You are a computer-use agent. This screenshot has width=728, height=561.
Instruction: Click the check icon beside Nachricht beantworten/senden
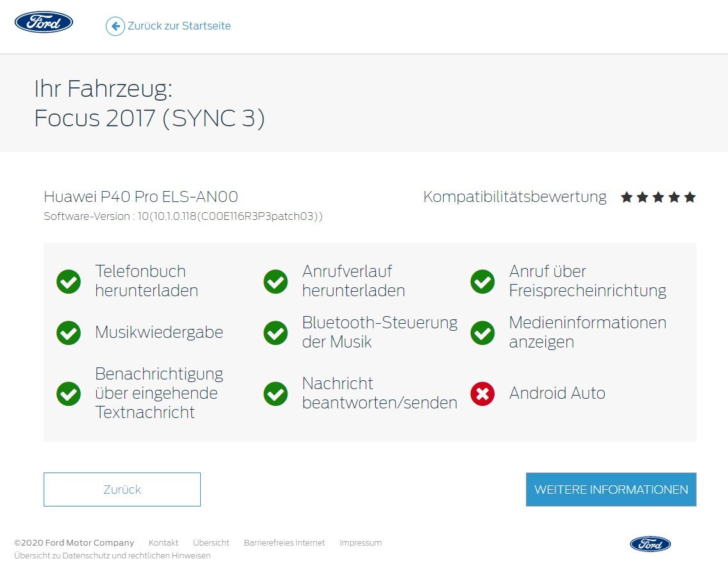pyautogui.click(x=276, y=394)
